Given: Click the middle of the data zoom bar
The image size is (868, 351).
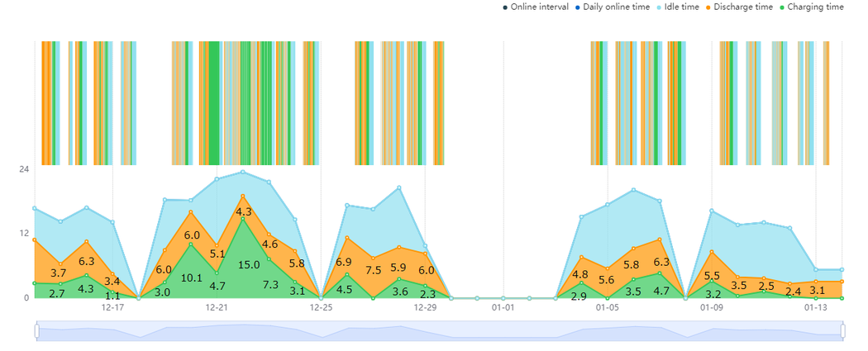Looking at the screenshot, I should pos(440,330).
